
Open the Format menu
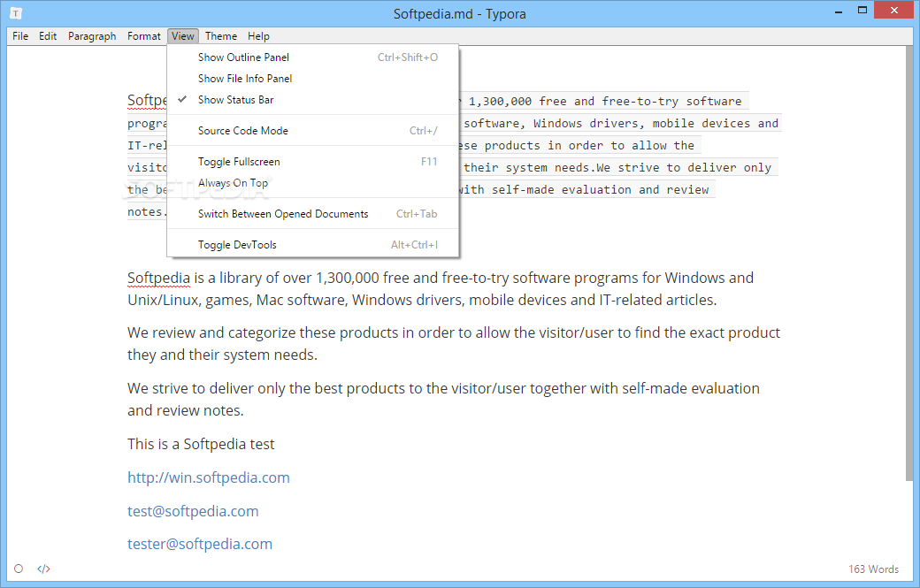coord(143,35)
